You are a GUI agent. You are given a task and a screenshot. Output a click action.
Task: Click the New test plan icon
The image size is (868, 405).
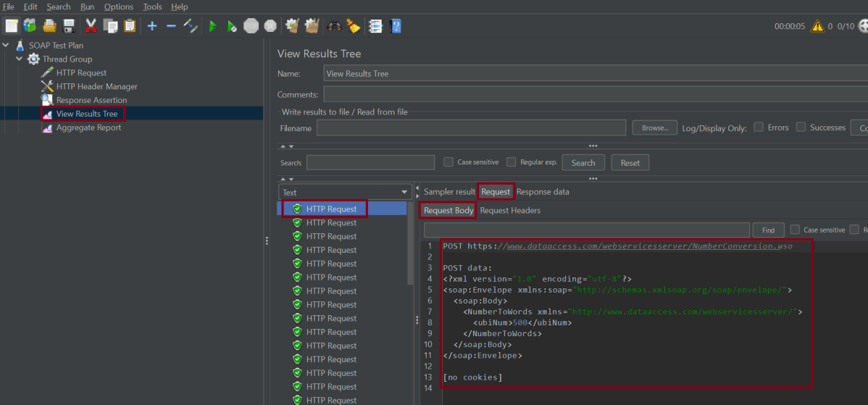(x=12, y=26)
